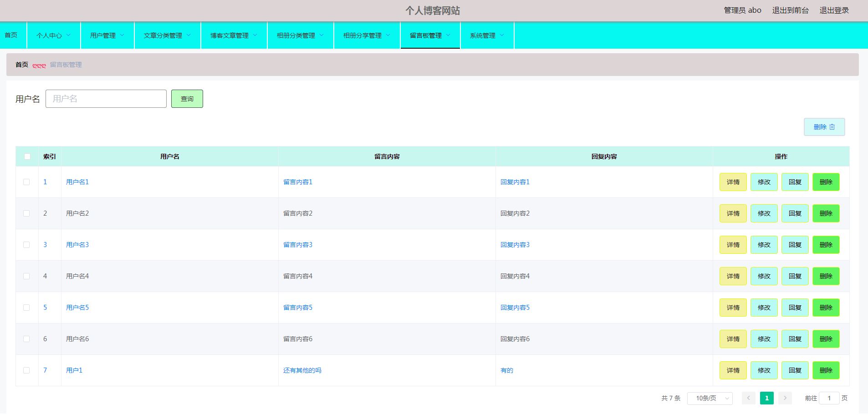The height and width of the screenshot is (419, 868).
Task: Expand the 相册分享管理 menu chevron
Action: pyautogui.click(x=388, y=35)
